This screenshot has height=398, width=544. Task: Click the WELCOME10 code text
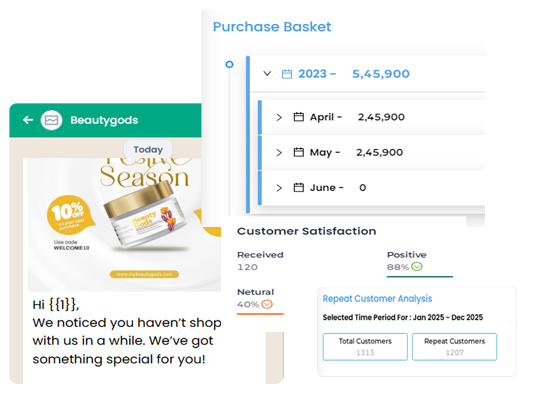pyautogui.click(x=71, y=248)
